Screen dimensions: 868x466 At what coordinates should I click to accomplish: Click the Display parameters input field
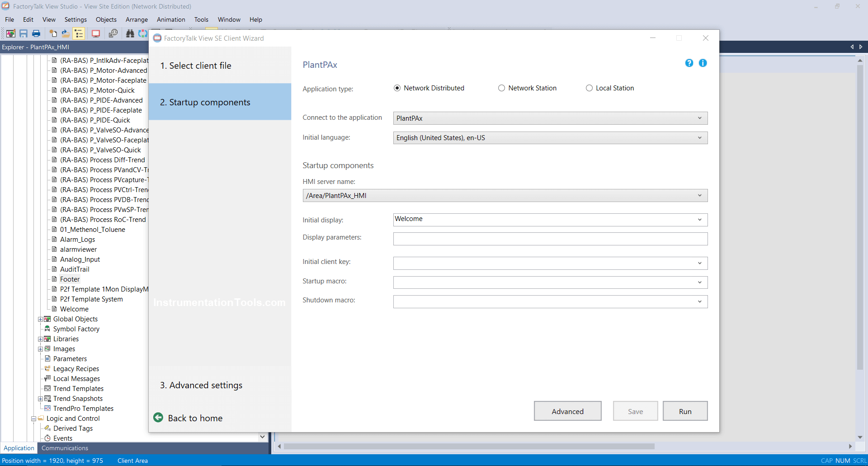(550, 239)
